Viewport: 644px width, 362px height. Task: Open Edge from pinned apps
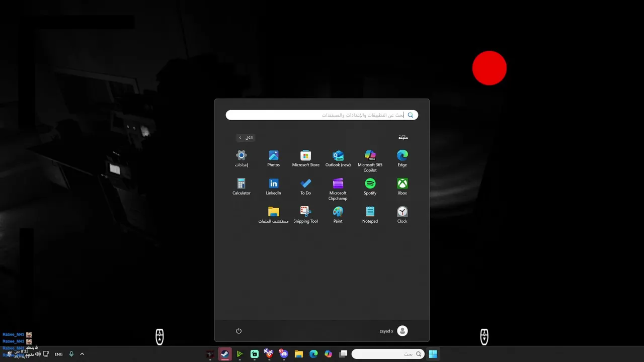coord(403,158)
